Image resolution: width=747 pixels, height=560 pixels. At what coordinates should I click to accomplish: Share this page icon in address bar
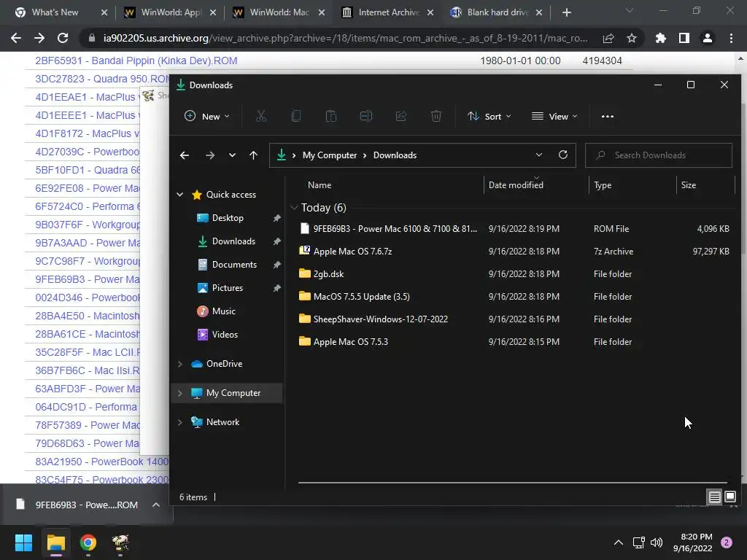click(608, 38)
